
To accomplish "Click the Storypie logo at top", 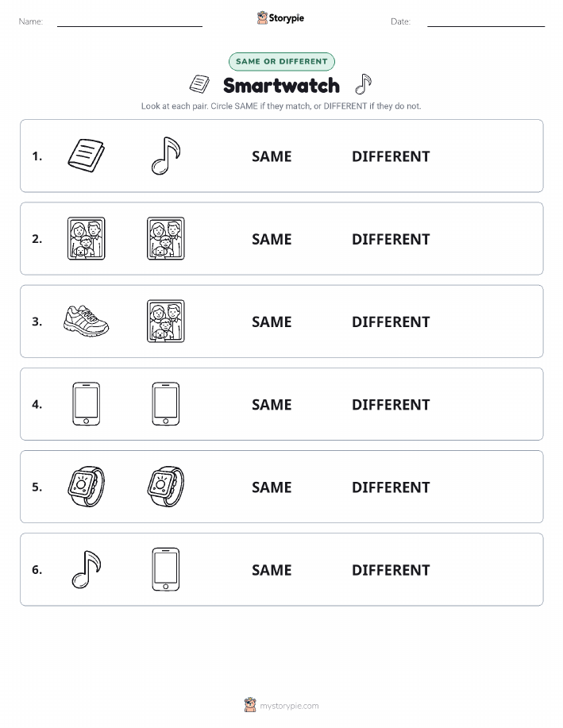I will (x=280, y=18).
